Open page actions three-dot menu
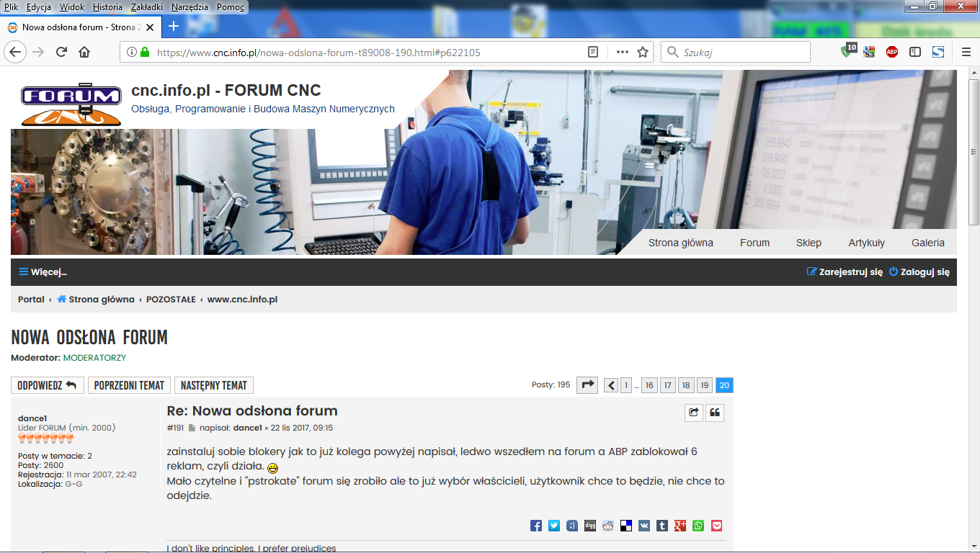This screenshot has width=980, height=553. pos(623,52)
